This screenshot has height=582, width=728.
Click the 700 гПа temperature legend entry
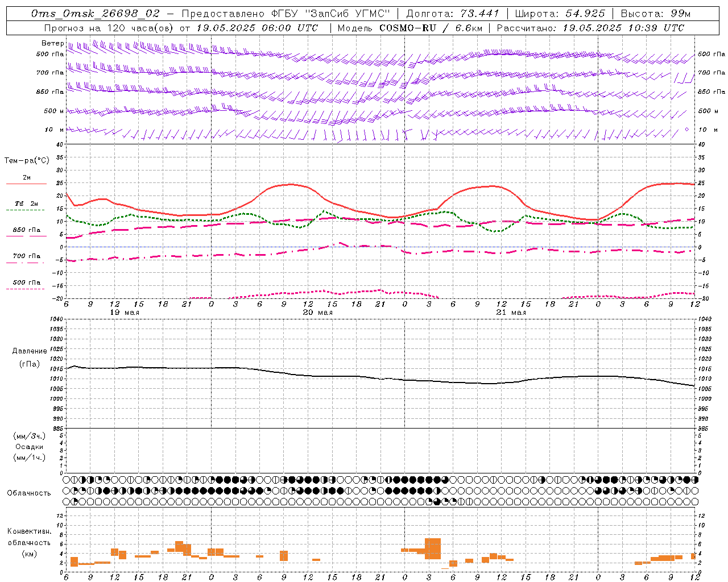(x=26, y=256)
